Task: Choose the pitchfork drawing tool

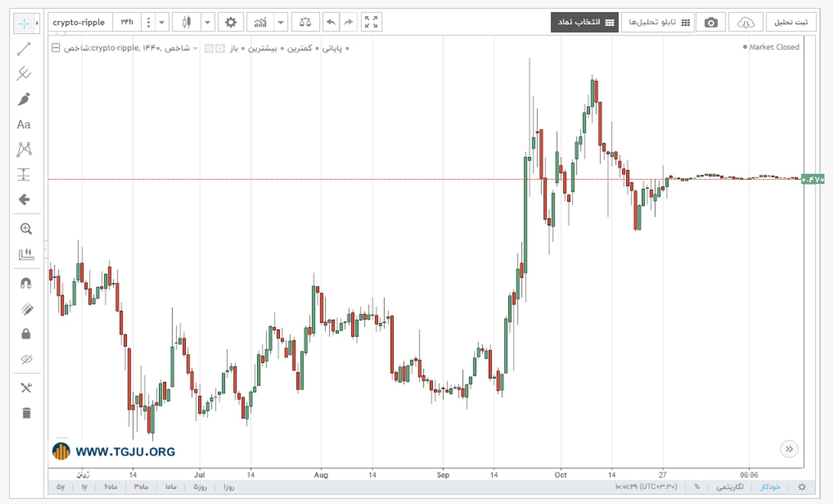Action: [24, 74]
